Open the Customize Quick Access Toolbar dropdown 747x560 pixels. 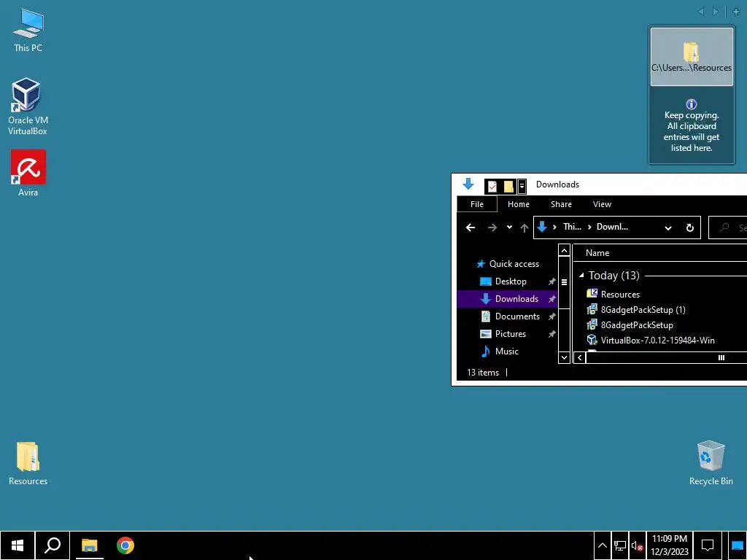pos(522,186)
